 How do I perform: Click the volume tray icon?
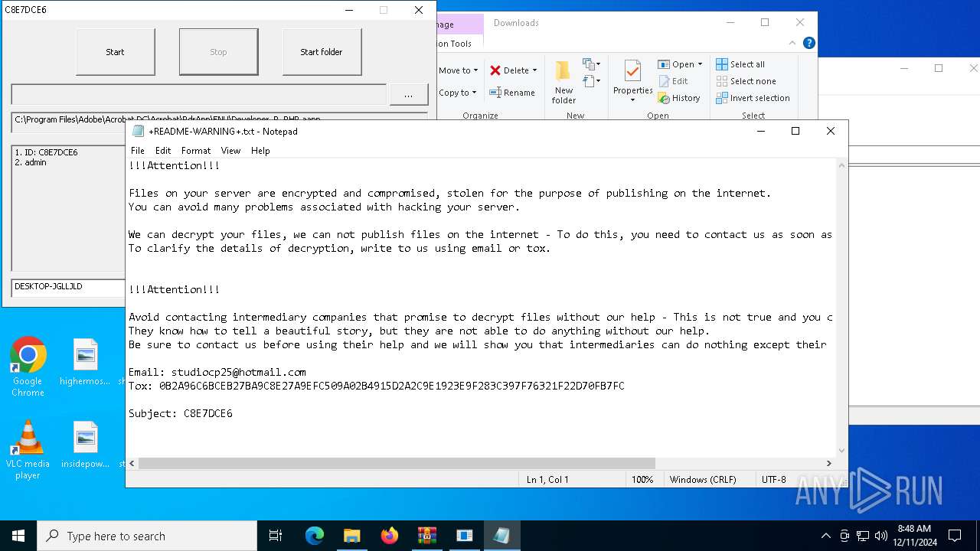[x=881, y=536]
